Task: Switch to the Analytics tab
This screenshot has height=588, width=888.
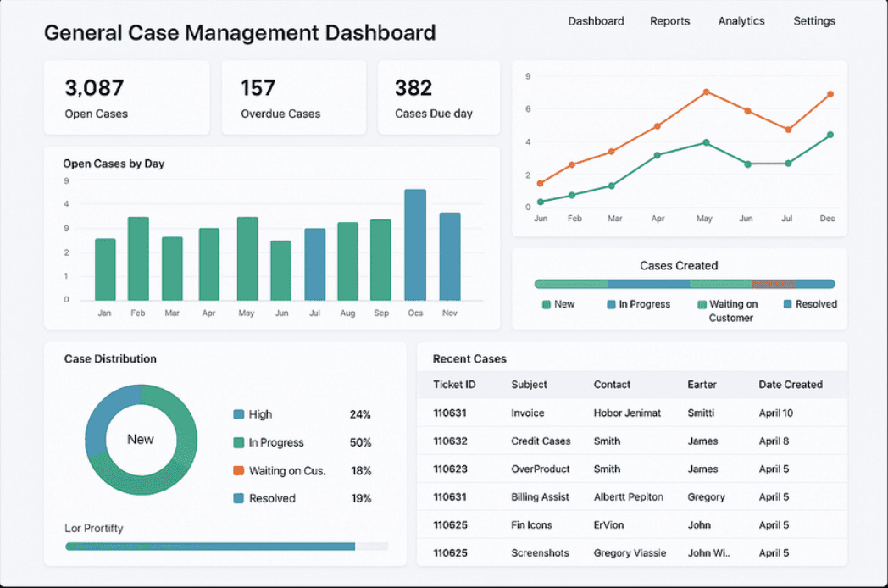Action: 741,21
